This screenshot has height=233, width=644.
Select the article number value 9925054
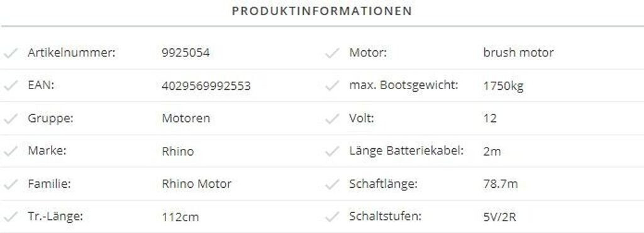[186, 53]
